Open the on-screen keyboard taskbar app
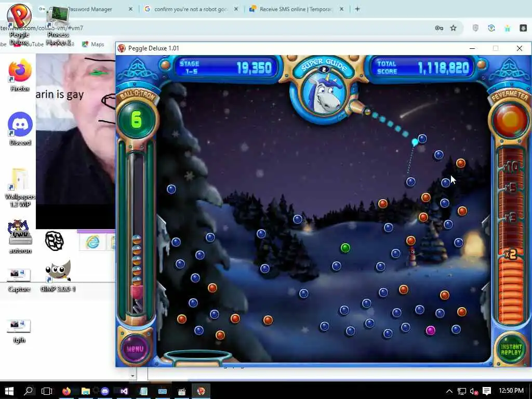Image resolution: width=532 pixels, height=399 pixels. pos(163,391)
